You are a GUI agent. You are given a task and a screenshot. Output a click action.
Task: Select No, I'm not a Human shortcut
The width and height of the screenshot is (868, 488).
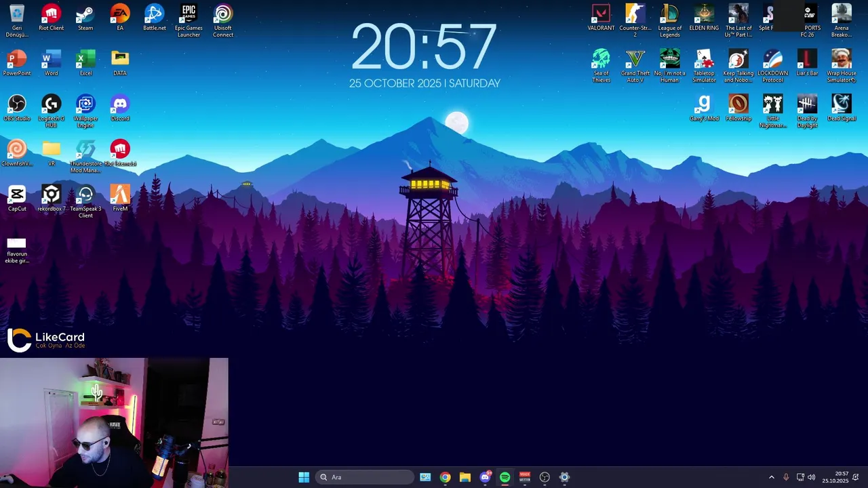click(x=670, y=66)
